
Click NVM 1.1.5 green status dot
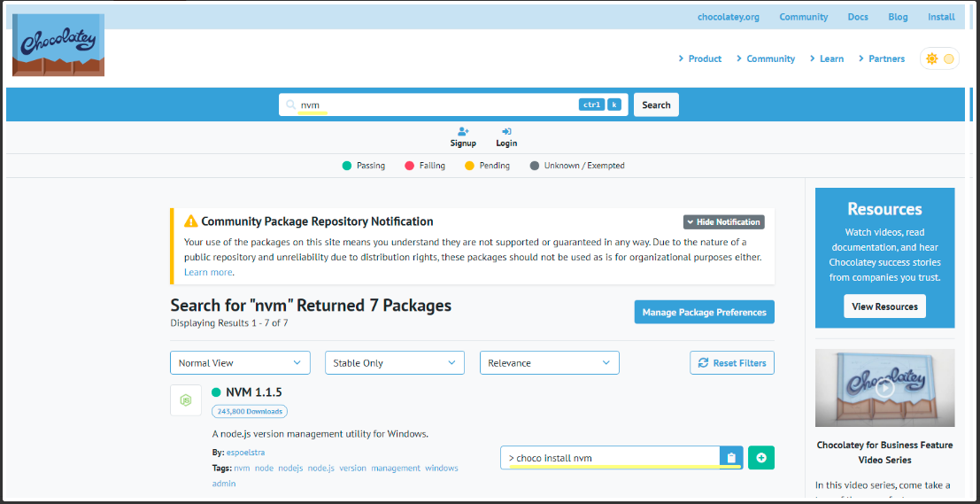(216, 392)
